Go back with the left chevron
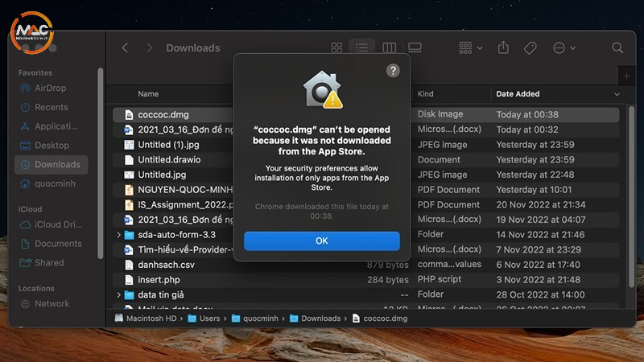644x362 pixels. pos(125,48)
